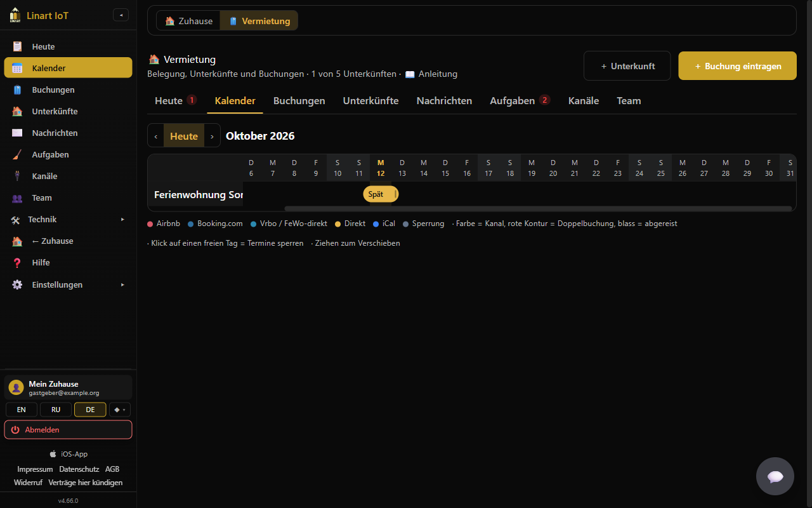The height and width of the screenshot is (508, 812).
Task: Go back via ← Zuhause sidebar item
Action: coord(68,241)
